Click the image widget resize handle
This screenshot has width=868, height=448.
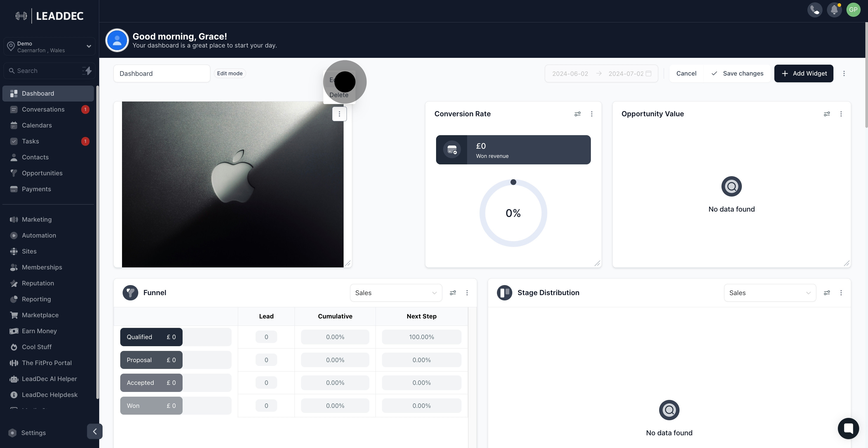click(x=348, y=263)
